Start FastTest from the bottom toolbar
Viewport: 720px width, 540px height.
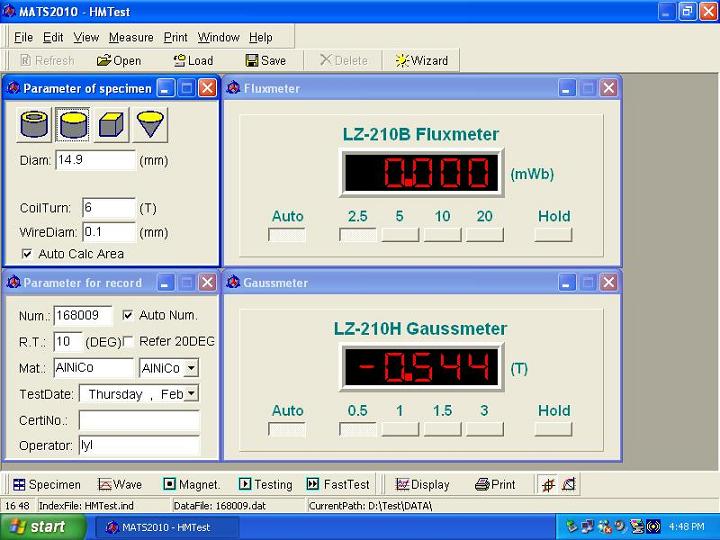click(x=338, y=484)
